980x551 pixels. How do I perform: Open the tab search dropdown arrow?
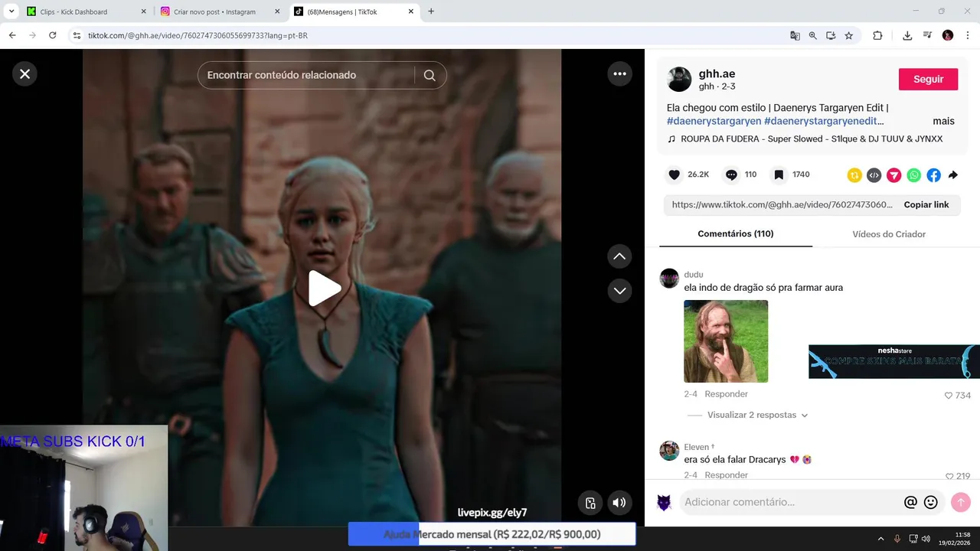point(11,11)
